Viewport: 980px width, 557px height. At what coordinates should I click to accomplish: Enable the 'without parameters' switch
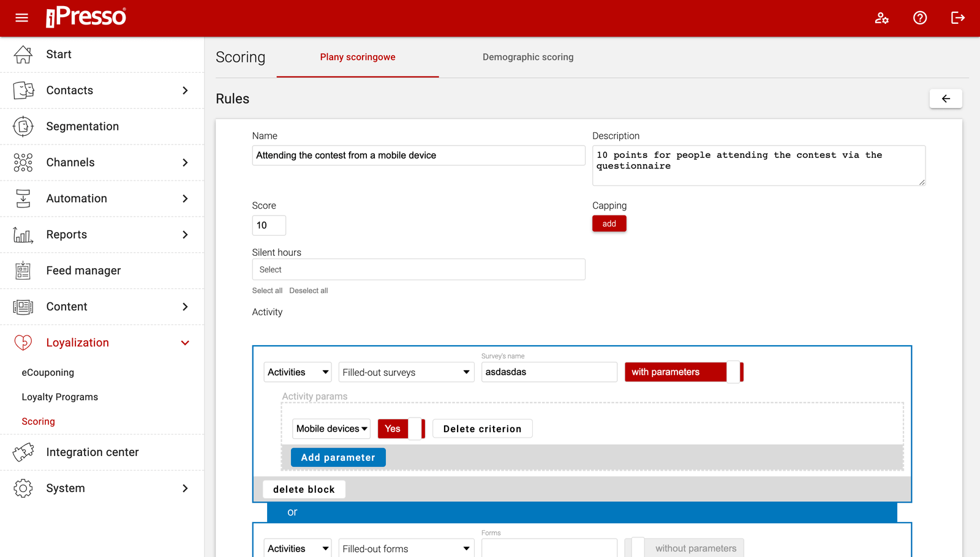684,548
